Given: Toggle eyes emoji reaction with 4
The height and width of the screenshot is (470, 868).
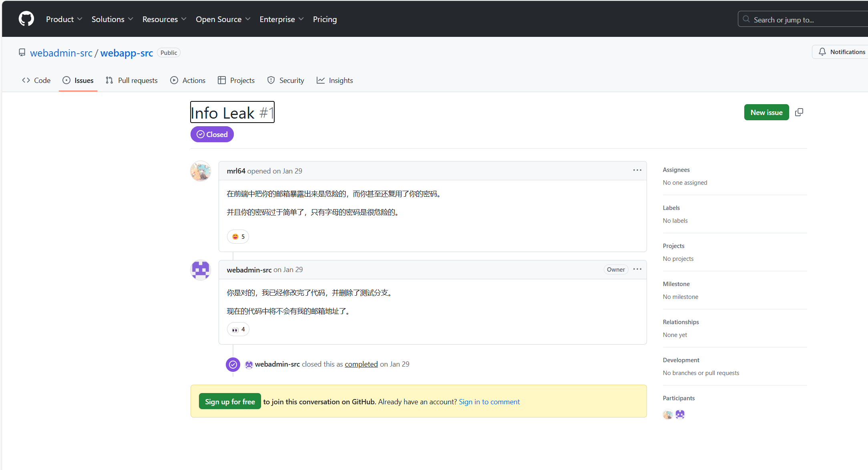Looking at the screenshot, I should tap(238, 329).
